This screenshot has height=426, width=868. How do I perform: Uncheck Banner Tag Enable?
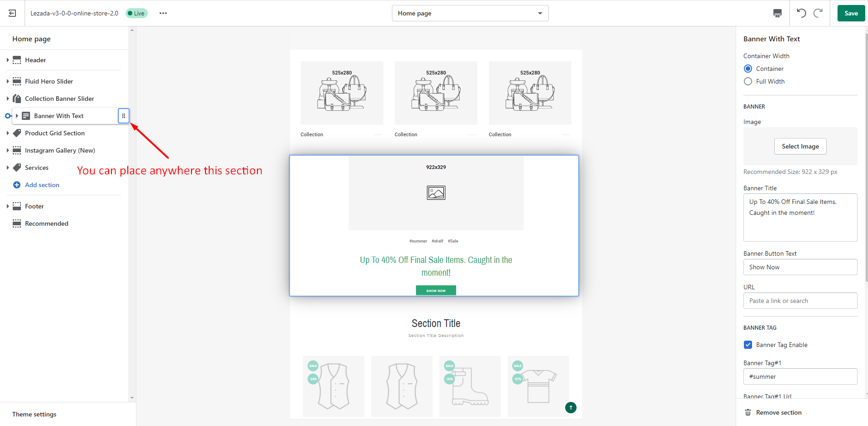(x=748, y=345)
